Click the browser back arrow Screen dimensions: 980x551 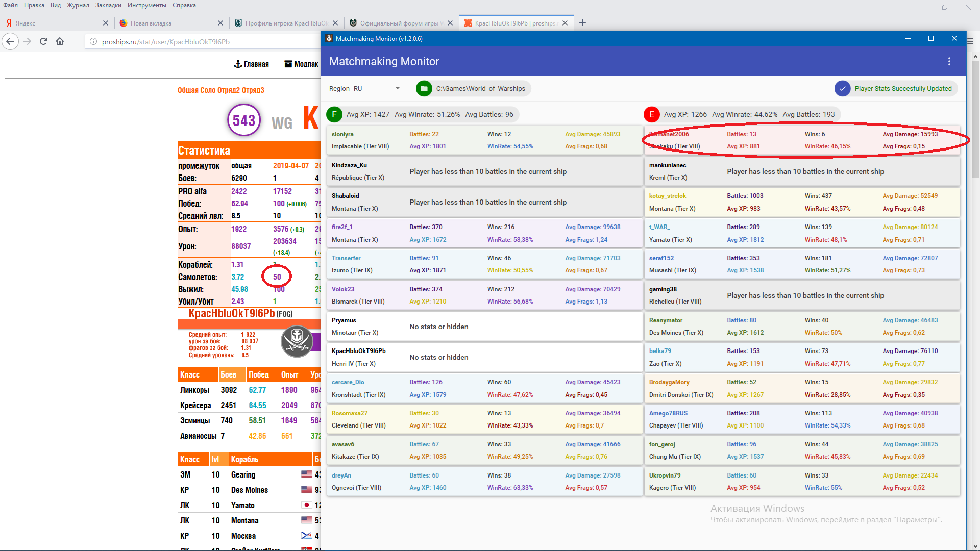10,42
